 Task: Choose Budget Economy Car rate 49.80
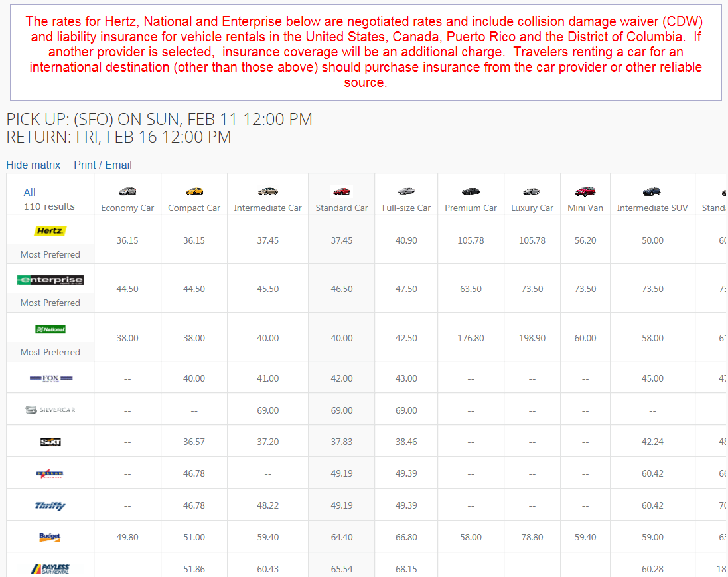(x=127, y=538)
